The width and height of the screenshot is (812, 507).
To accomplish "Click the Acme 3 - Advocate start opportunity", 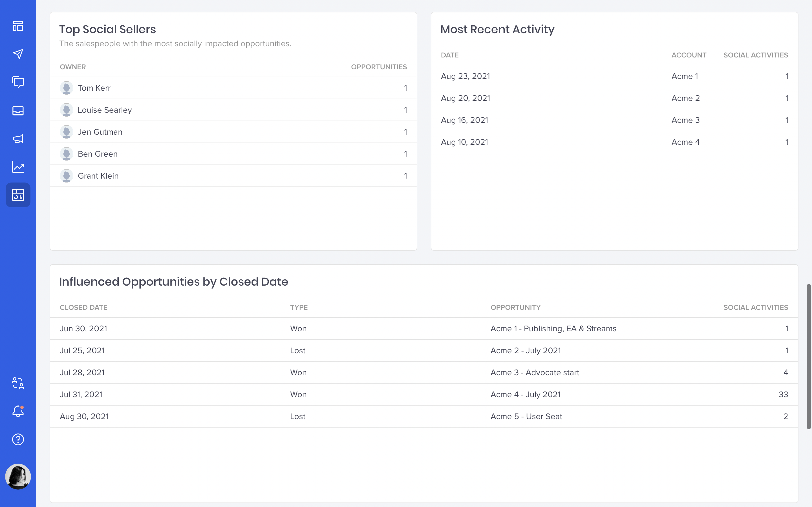I will (x=535, y=373).
